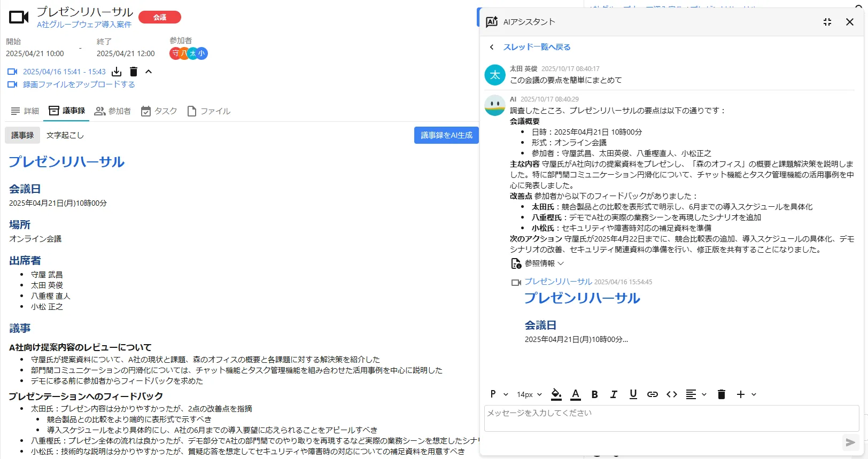Click the AI bot avatar
This screenshot has width=868, height=459.
495,105
